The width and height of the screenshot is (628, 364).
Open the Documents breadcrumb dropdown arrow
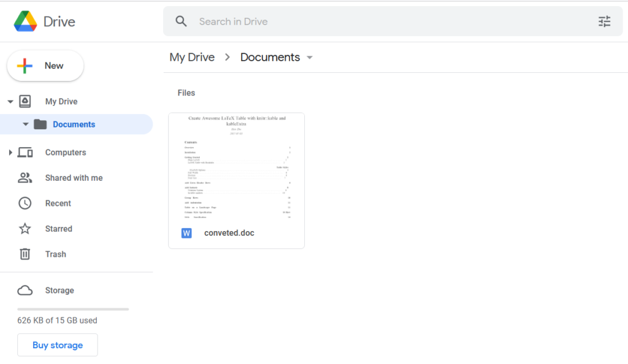coord(310,58)
